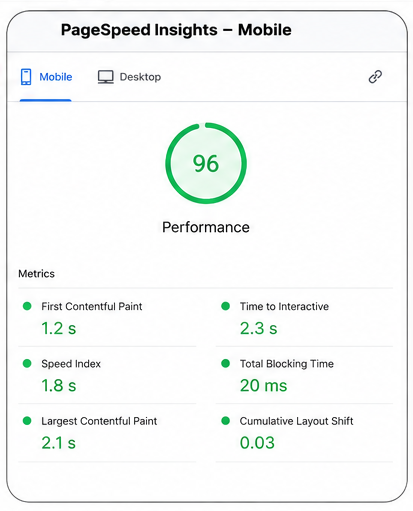The width and height of the screenshot is (413, 511).
Task: Click the 20 ms value
Action: [263, 386]
